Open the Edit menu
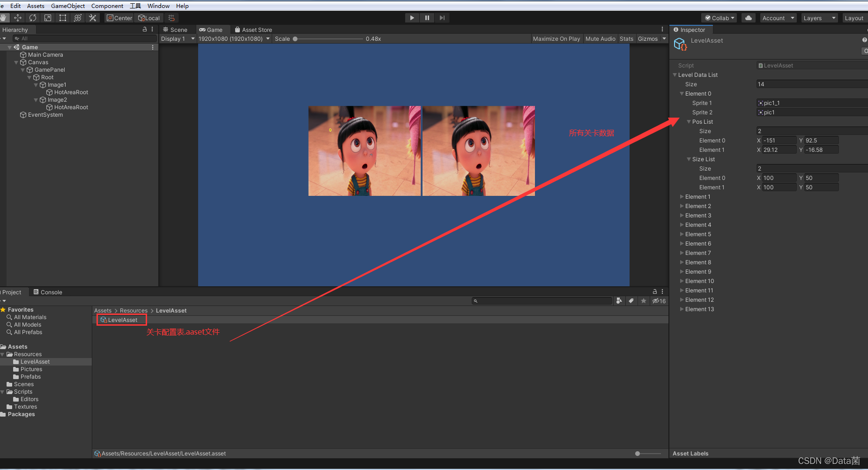 pos(15,6)
